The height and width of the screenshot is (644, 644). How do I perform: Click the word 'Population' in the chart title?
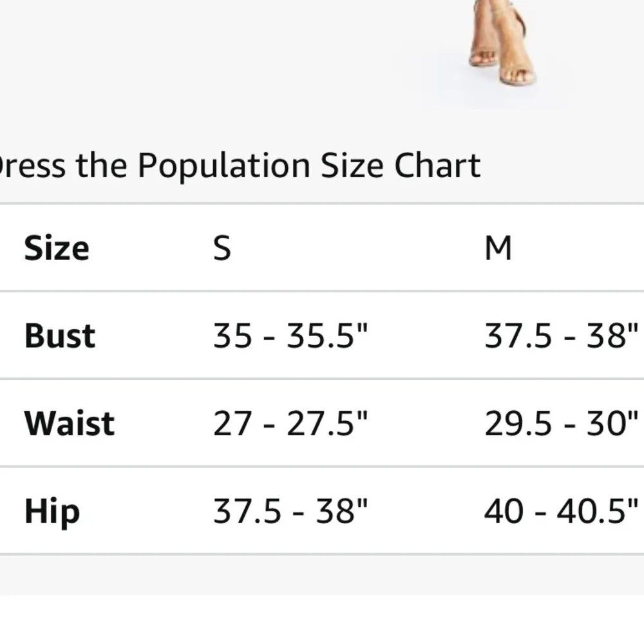point(224,166)
